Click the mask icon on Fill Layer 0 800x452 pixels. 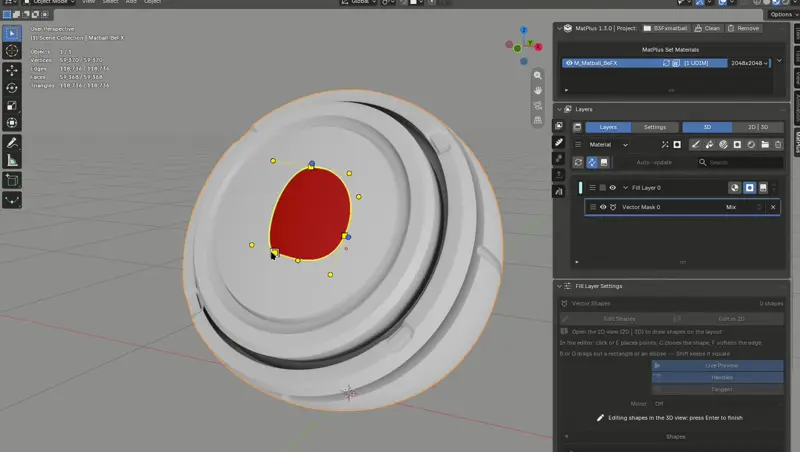(x=749, y=188)
